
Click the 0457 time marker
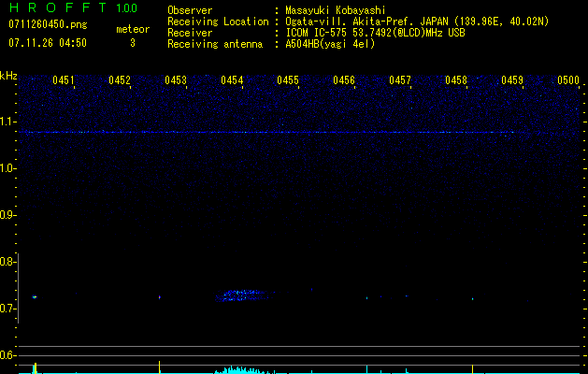click(x=400, y=80)
